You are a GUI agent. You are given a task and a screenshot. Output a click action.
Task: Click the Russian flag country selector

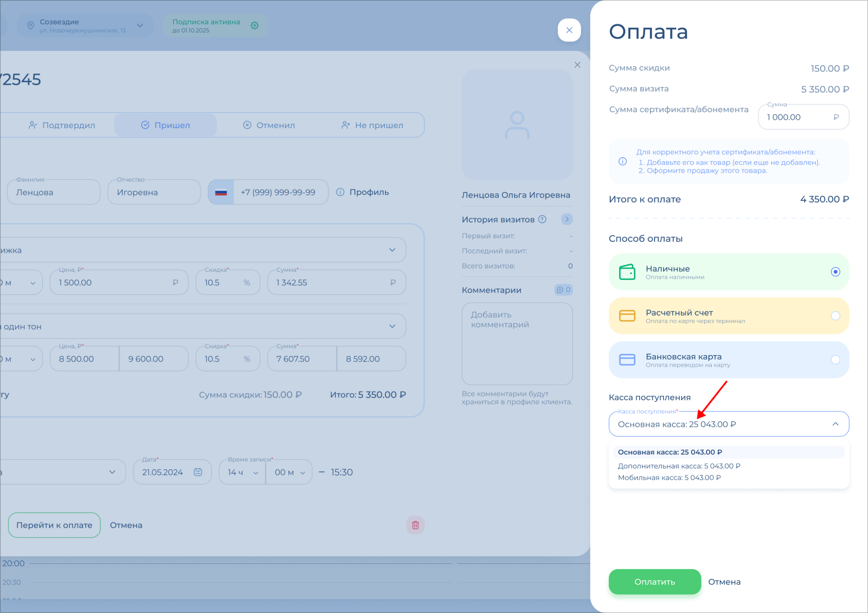pos(221,192)
